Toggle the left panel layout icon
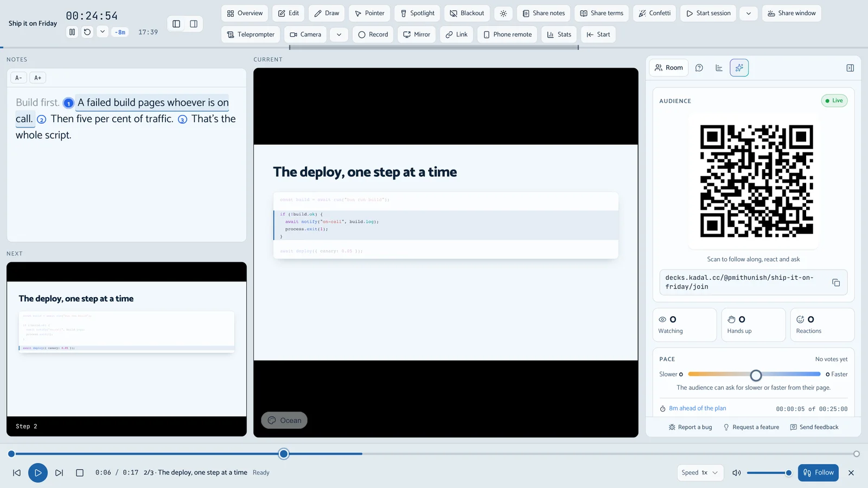The height and width of the screenshot is (488, 868). tap(176, 24)
